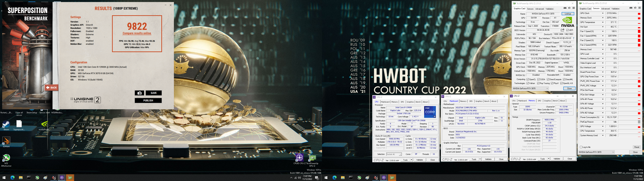Toggle the Ray Tracing checkbox
The height and width of the screenshot is (181, 644).
pyautogui.click(x=538, y=83)
